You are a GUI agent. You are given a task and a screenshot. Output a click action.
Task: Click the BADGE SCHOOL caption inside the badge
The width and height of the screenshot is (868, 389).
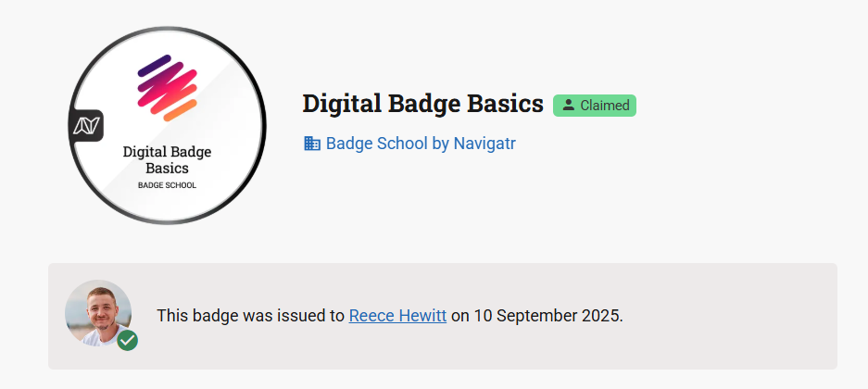point(167,185)
